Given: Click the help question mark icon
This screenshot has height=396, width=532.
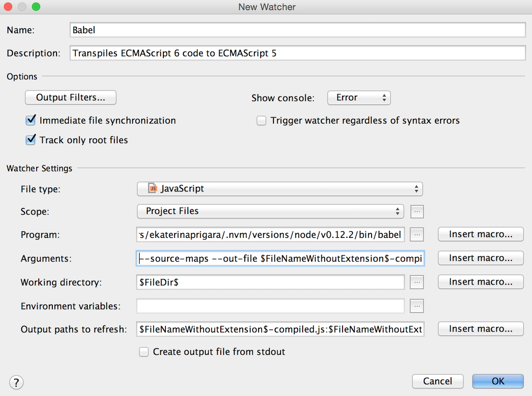Looking at the screenshot, I should coord(17,382).
